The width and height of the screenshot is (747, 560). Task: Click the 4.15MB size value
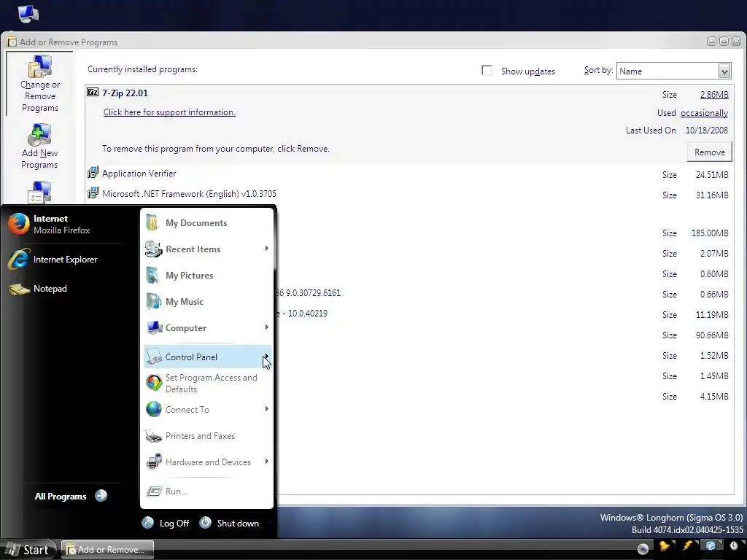click(714, 397)
